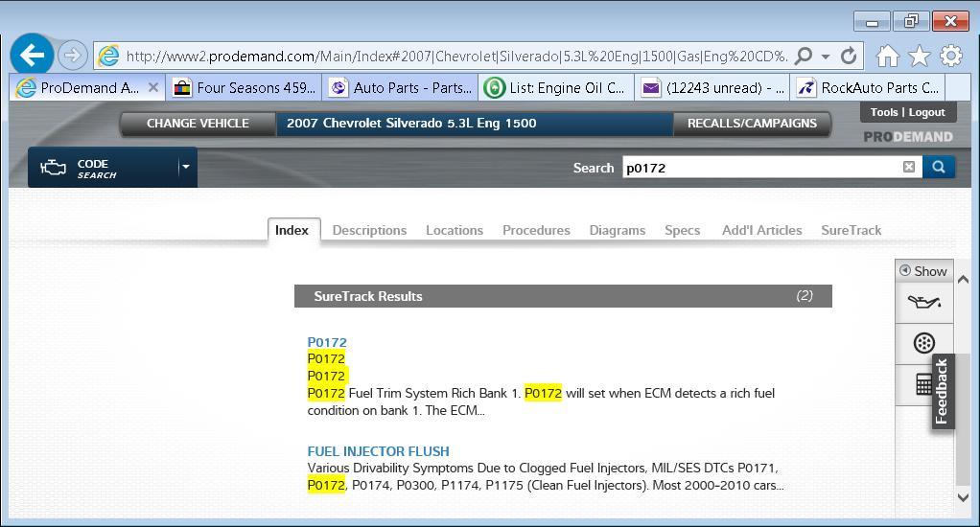
Task: Switch to the SureTrack tab
Action: [852, 230]
